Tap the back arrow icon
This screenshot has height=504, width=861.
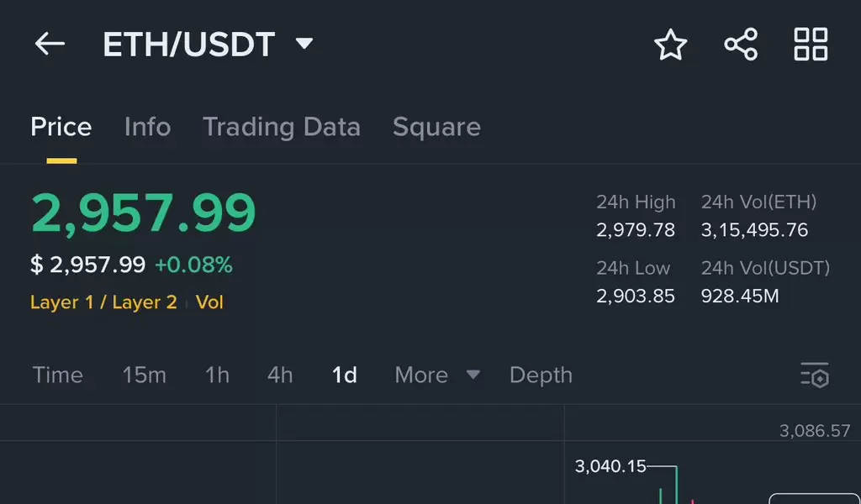50,44
